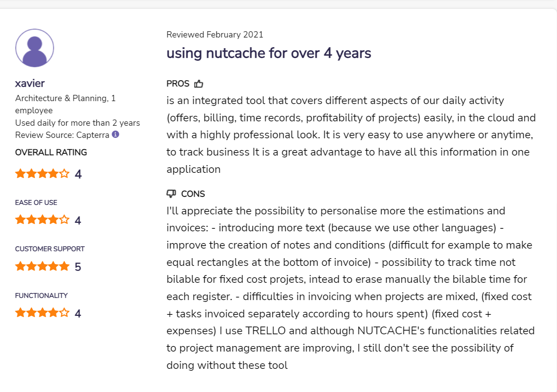Image resolution: width=557 pixels, height=392 pixels.
Task: Click the Customer Support five-star rating
Action: 42,266
